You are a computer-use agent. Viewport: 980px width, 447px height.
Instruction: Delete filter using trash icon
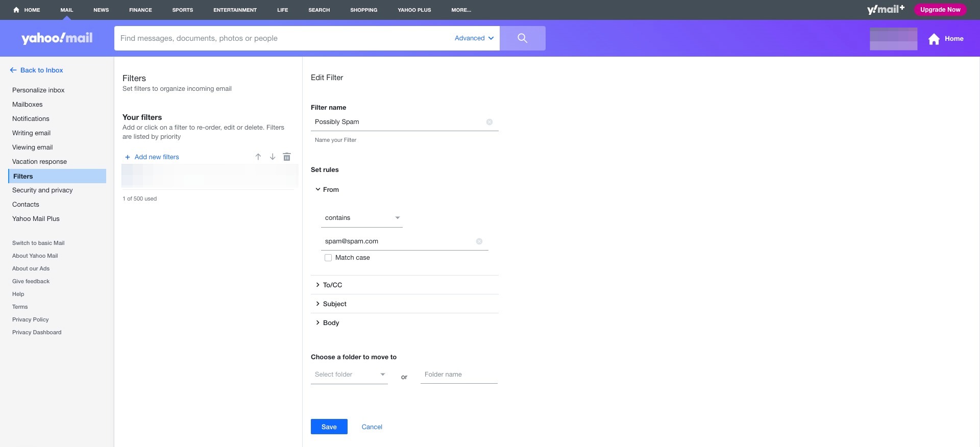coord(287,157)
